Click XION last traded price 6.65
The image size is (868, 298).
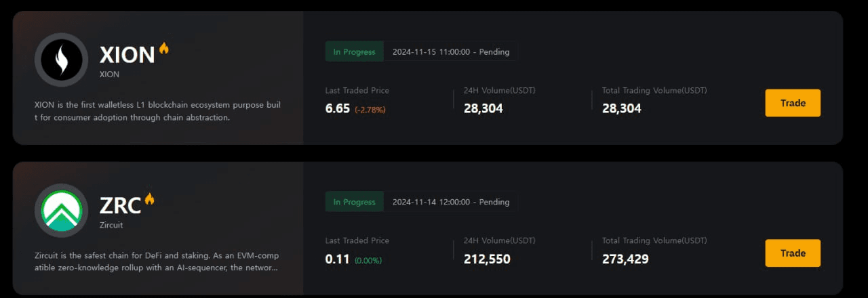(338, 108)
